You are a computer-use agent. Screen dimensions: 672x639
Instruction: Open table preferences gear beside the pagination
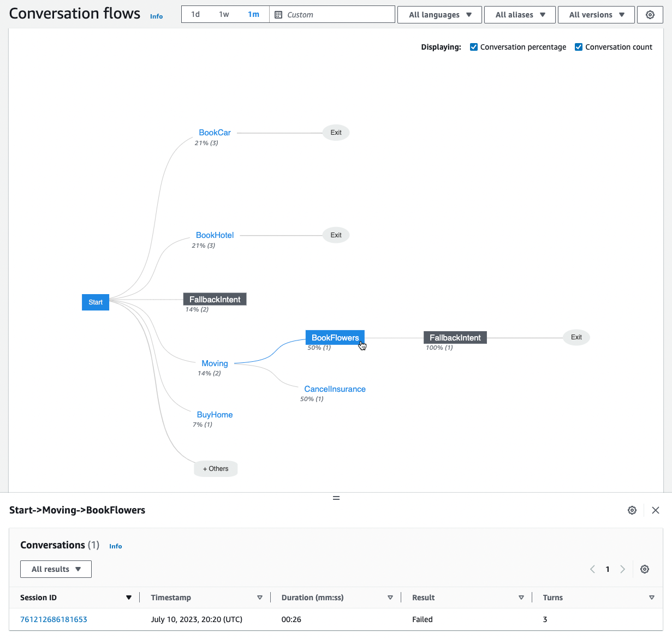645,569
